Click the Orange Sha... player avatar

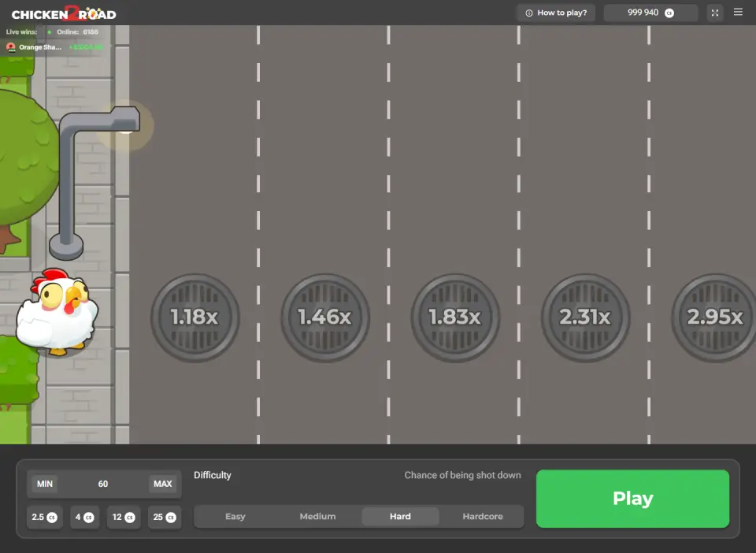click(x=10, y=47)
